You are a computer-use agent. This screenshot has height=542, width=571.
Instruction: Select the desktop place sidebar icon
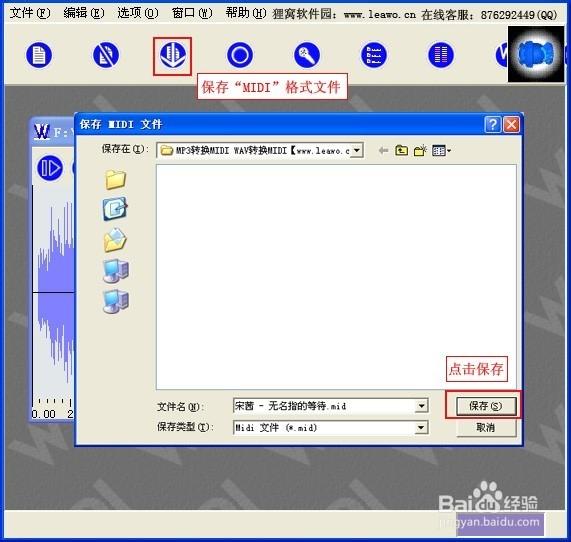(115, 209)
